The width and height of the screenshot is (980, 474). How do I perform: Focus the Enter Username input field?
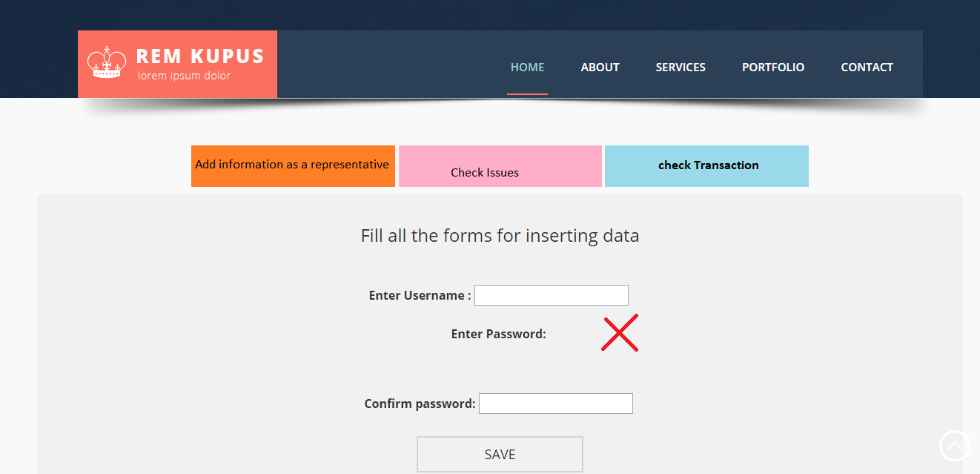tap(552, 295)
